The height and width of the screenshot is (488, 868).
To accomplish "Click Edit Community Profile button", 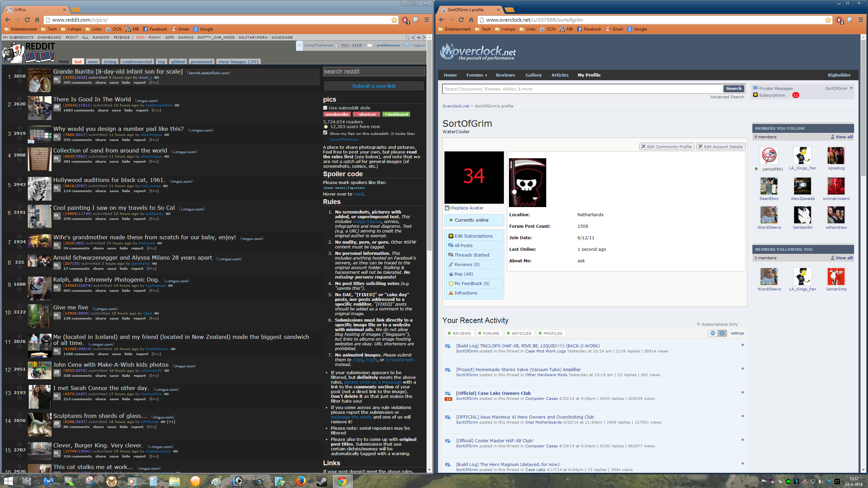I will tap(667, 146).
